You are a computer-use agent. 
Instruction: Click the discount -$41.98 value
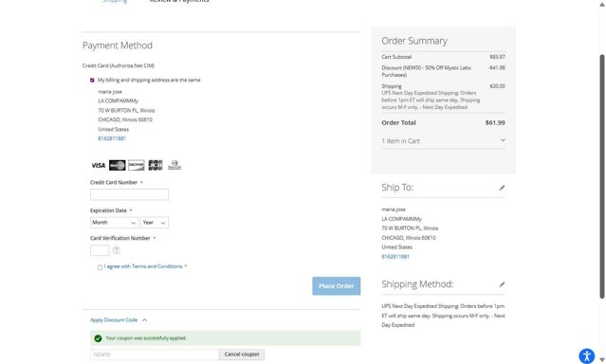click(x=497, y=67)
